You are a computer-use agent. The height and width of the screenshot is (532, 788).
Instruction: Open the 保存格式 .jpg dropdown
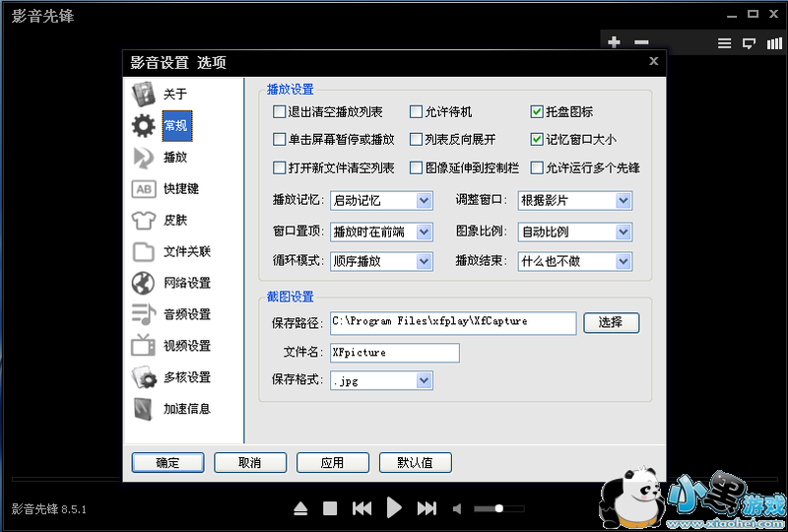pyautogui.click(x=381, y=380)
